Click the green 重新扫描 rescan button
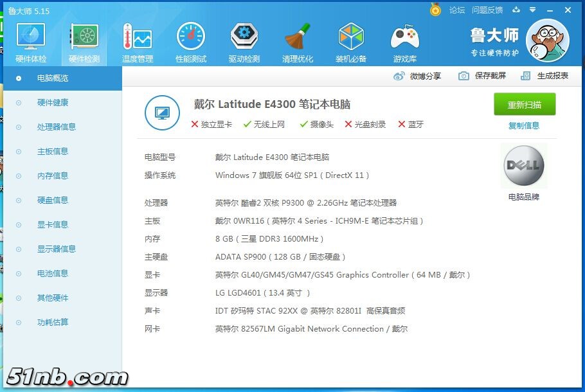Screen dimensions: 585x392 525,104
